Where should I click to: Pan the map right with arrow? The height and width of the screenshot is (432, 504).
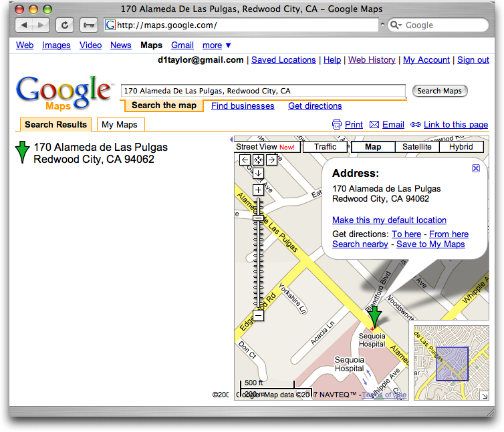click(271, 160)
